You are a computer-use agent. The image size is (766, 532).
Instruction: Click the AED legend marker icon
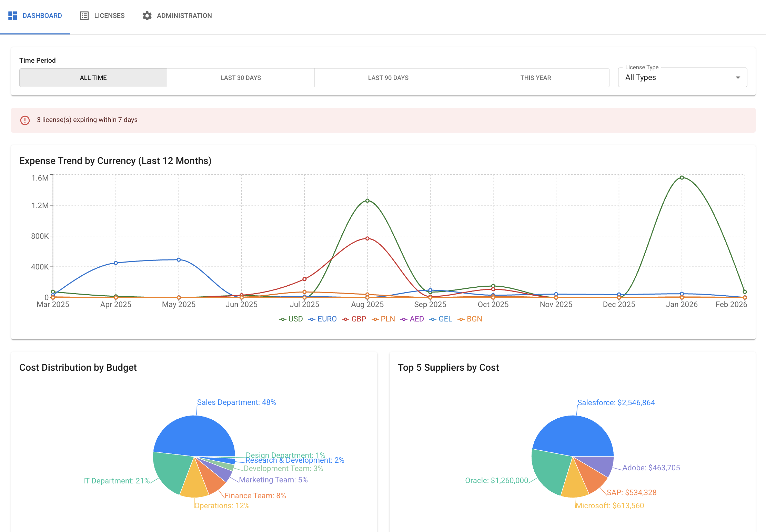pyautogui.click(x=404, y=319)
